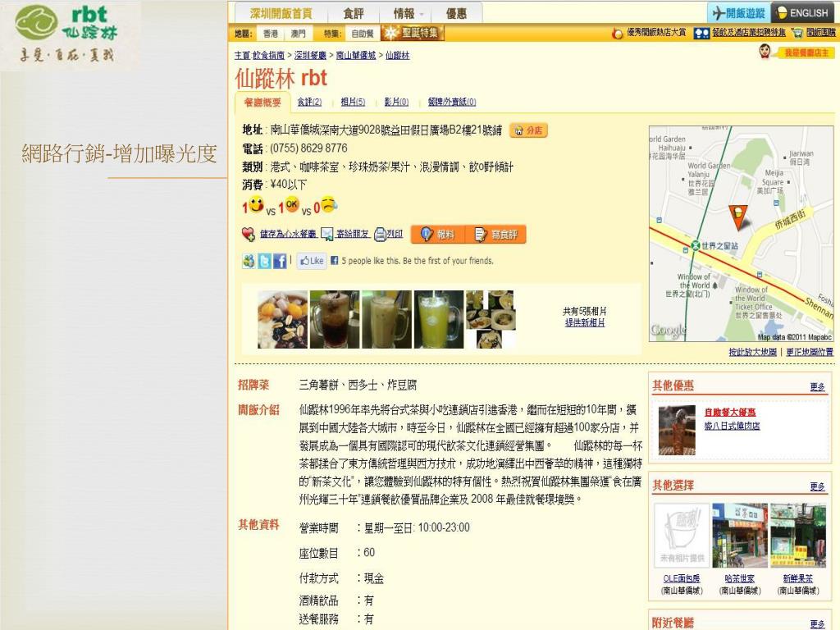Switch to the 影片(0) tab
840x630 pixels.
[396, 102]
